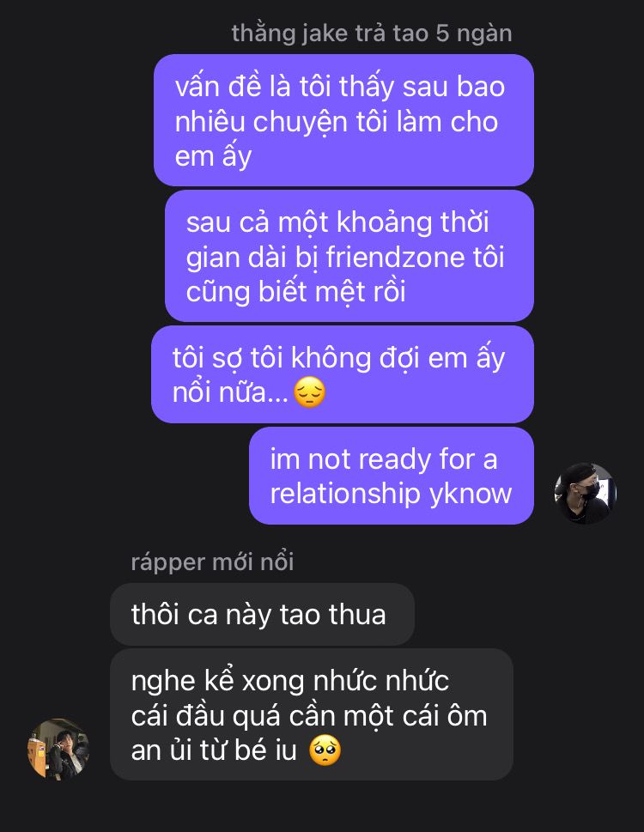Tap the 'im not ready for a relationship' bubble

click(x=392, y=476)
